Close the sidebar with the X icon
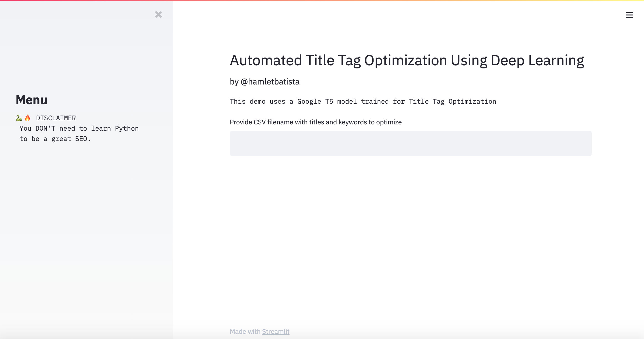 click(x=158, y=15)
